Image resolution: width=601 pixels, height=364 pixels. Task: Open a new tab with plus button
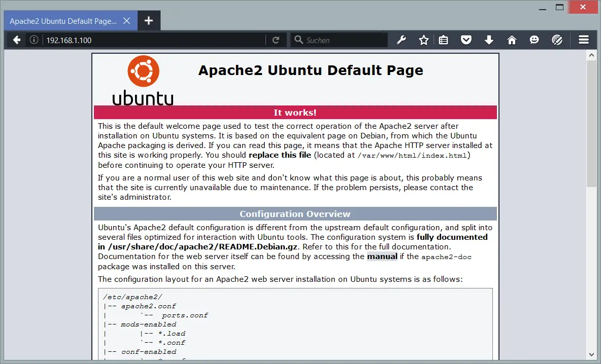(x=149, y=21)
